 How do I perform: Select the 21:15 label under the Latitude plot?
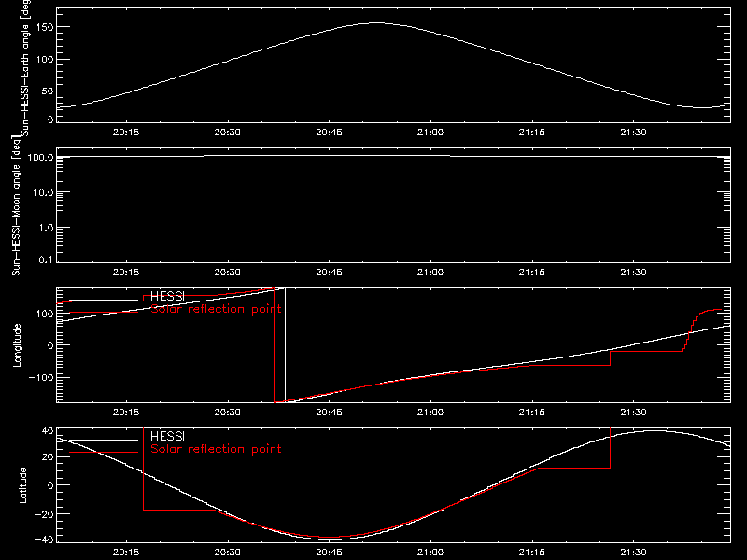tap(531, 553)
